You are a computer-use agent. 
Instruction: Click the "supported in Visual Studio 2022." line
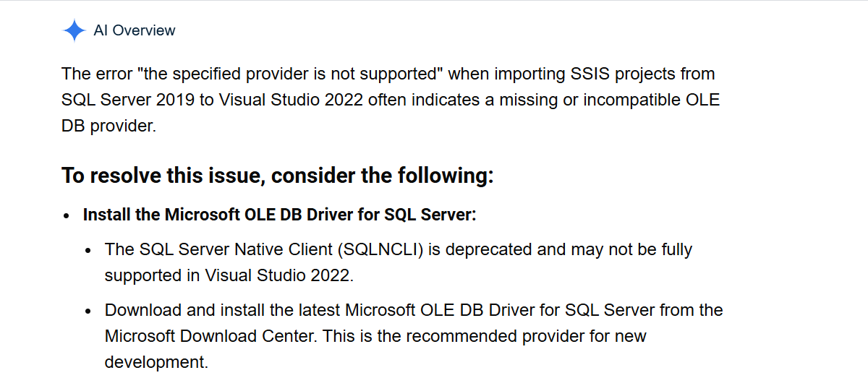click(230, 275)
